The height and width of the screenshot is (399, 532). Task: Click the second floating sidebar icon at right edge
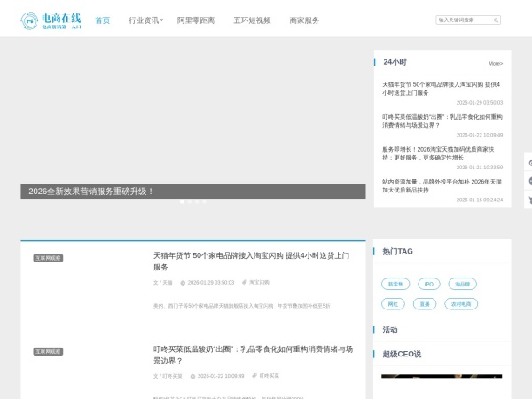tap(528, 181)
